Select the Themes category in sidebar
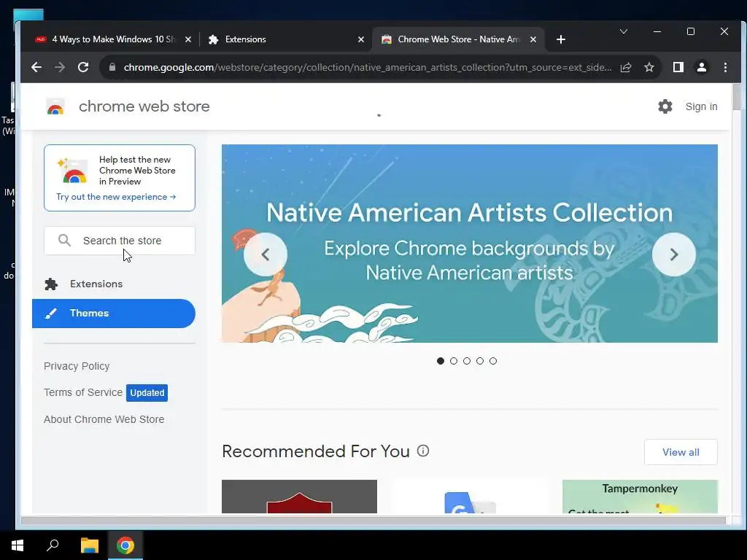The image size is (747, 560). click(113, 314)
